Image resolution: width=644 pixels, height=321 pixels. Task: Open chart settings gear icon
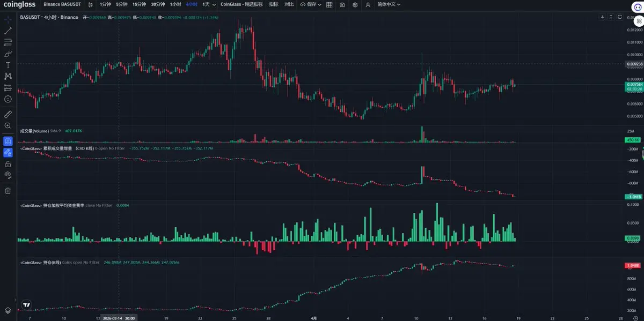(355, 4)
